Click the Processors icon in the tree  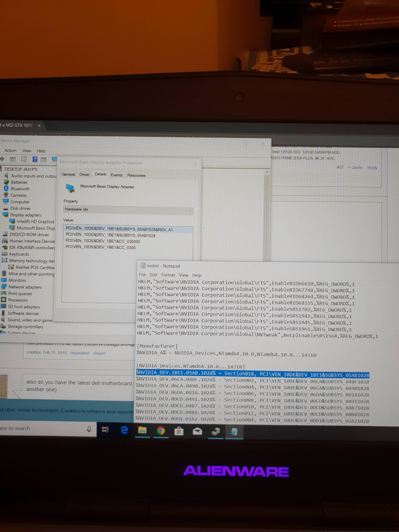3,300
